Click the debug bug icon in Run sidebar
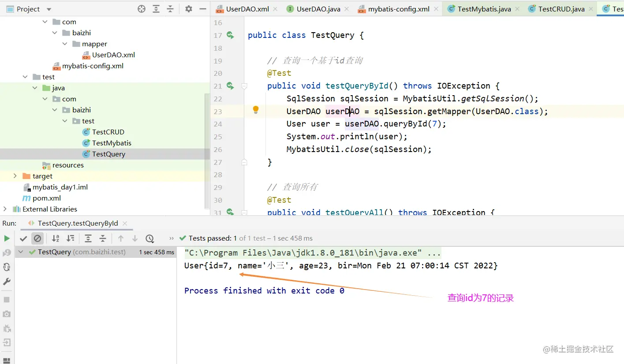Viewport: 624px width, 364px height. (x=7, y=328)
